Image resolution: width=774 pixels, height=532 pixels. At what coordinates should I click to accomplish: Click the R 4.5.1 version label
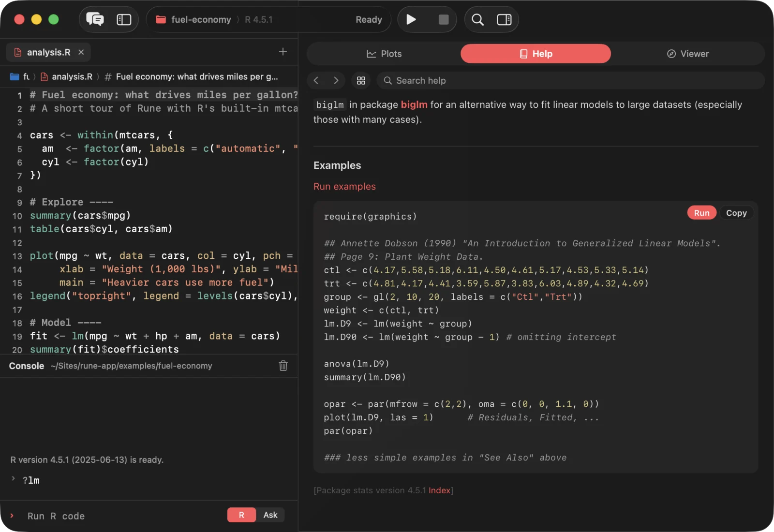pos(258,19)
